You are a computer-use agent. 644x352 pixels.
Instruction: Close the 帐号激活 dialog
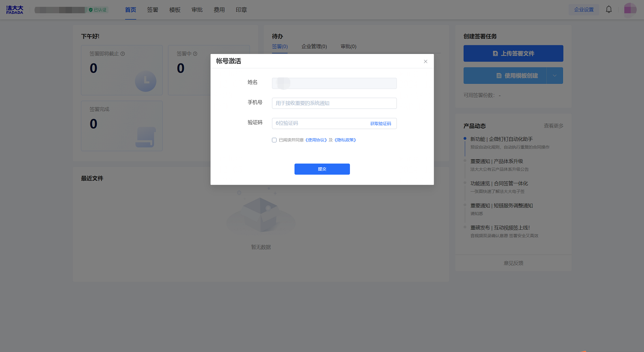click(x=425, y=62)
